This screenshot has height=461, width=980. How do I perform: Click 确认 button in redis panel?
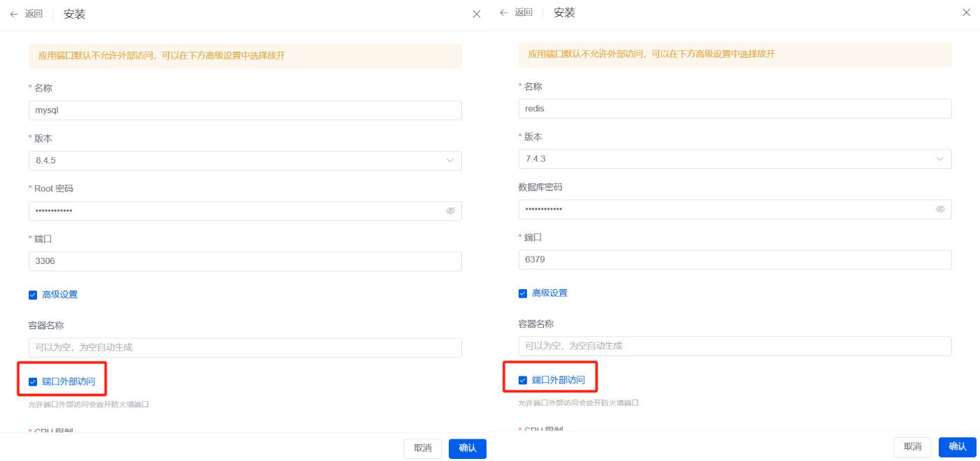point(958,447)
